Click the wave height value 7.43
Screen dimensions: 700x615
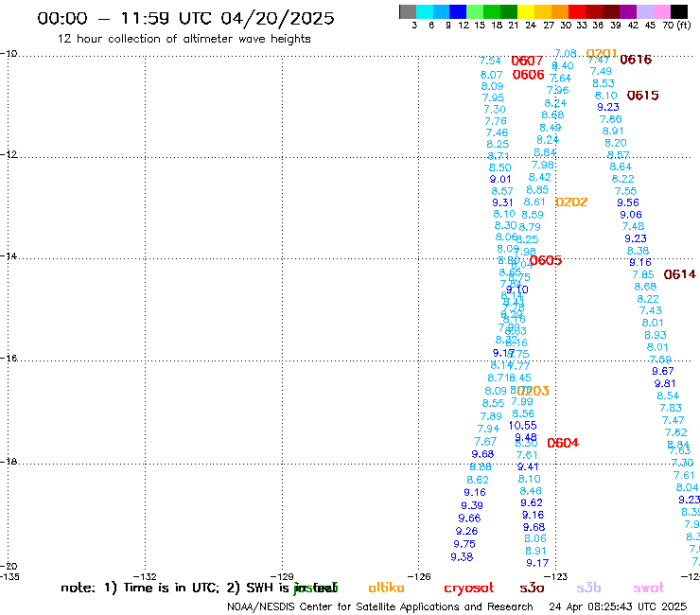coord(650,310)
